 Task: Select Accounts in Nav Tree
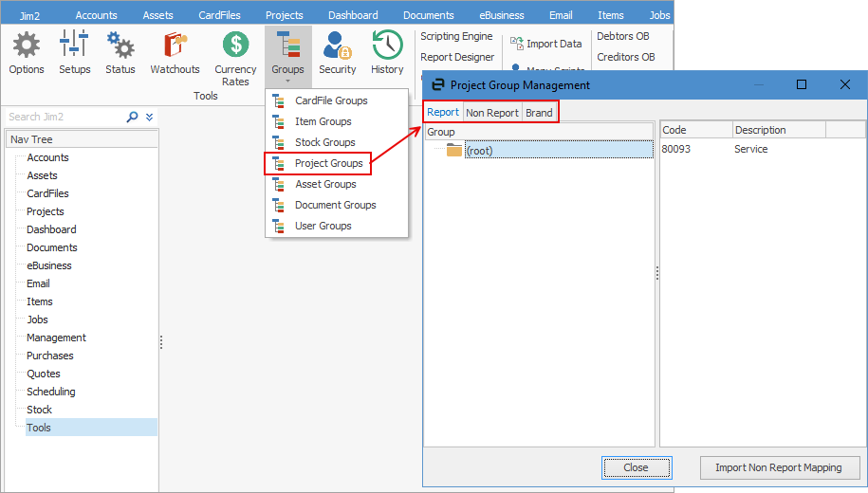point(47,157)
